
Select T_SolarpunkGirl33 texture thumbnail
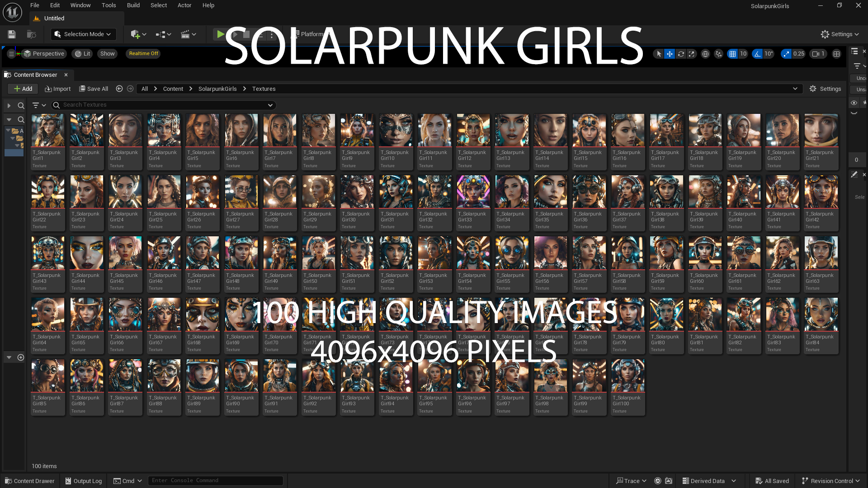[473, 203]
